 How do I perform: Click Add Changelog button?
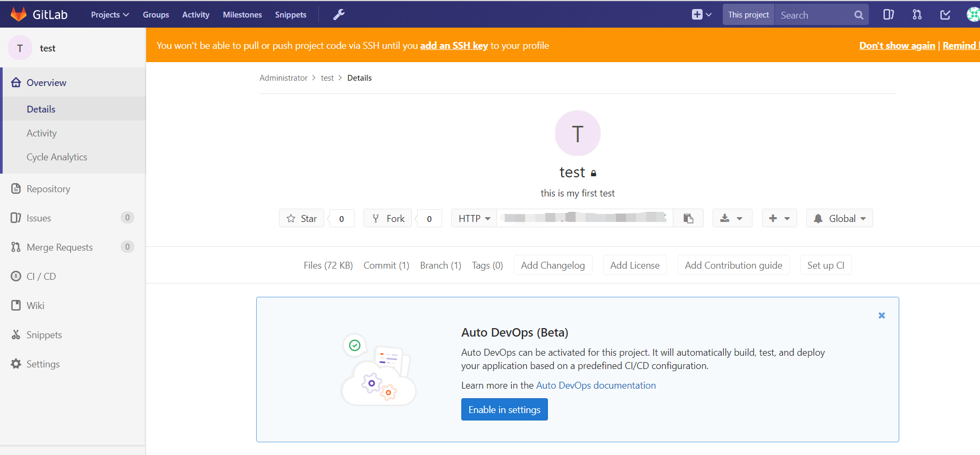pyautogui.click(x=553, y=265)
